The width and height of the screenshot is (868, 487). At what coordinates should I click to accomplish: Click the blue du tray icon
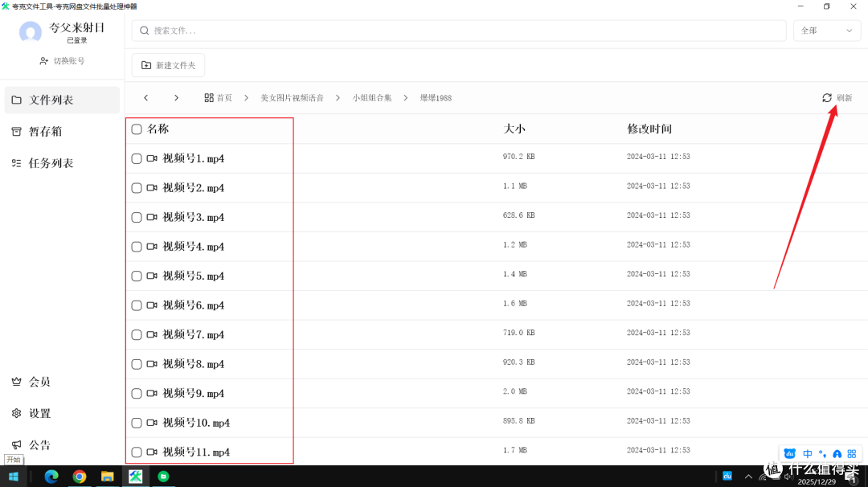727,476
